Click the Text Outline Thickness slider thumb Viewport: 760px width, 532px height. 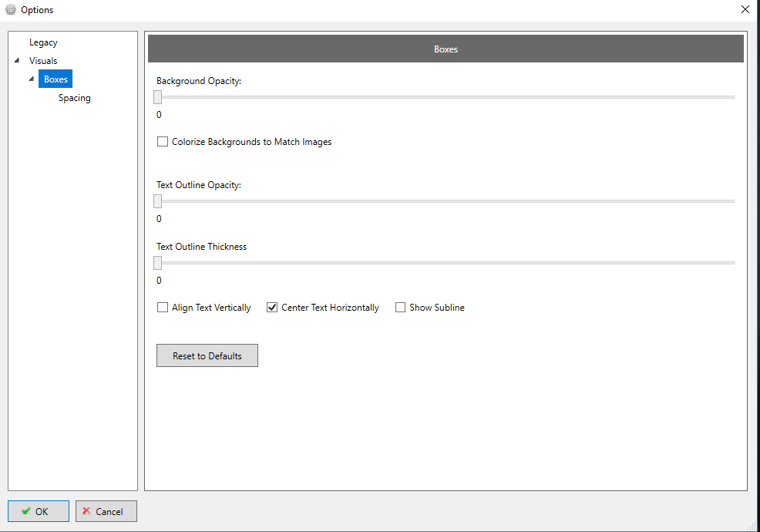pos(157,263)
